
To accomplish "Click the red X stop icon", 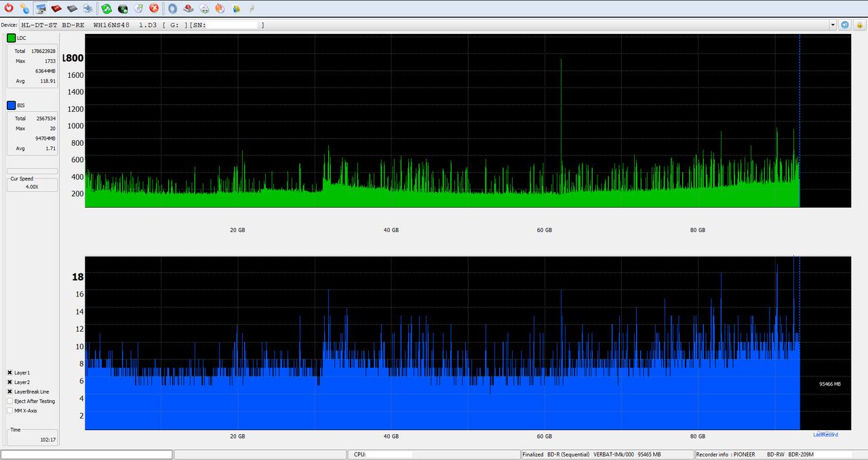I will (x=154, y=8).
